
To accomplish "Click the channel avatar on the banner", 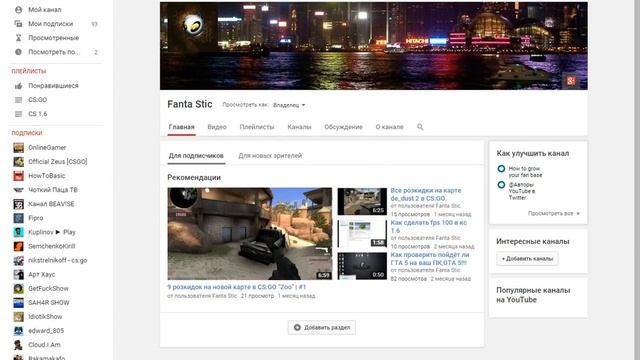I will point(193,26).
